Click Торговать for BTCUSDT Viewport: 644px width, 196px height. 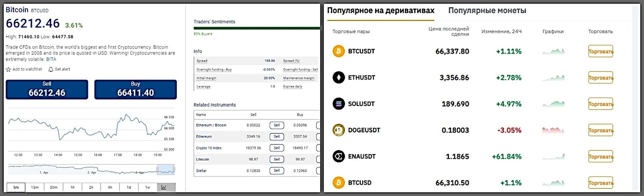coord(601,52)
